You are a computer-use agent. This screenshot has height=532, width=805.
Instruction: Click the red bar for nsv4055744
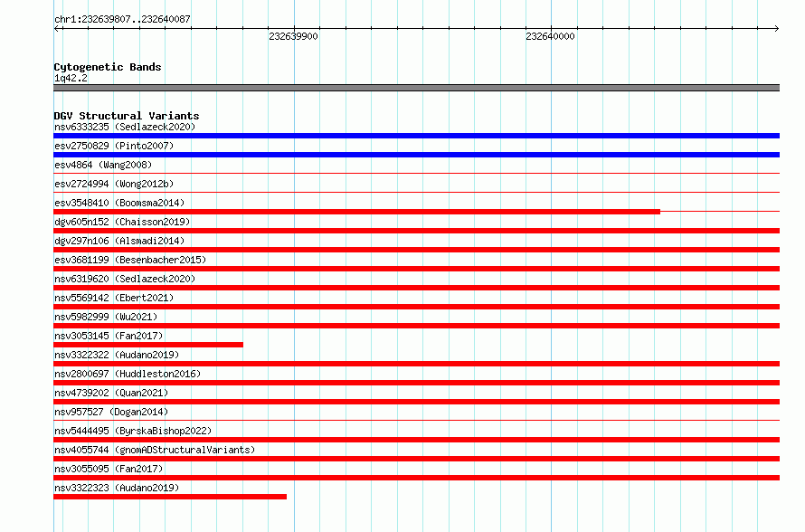coord(416,459)
